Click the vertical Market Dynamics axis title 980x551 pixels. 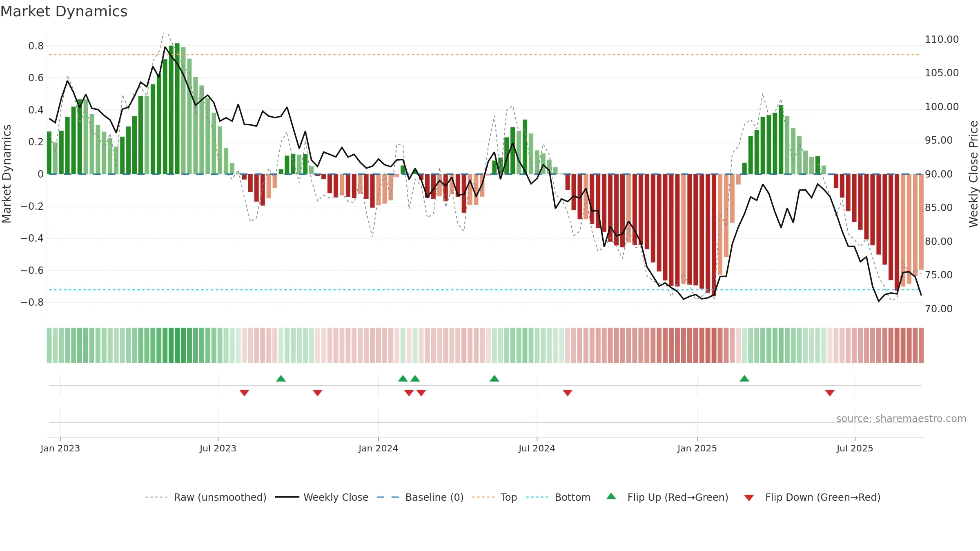pyautogui.click(x=7, y=174)
